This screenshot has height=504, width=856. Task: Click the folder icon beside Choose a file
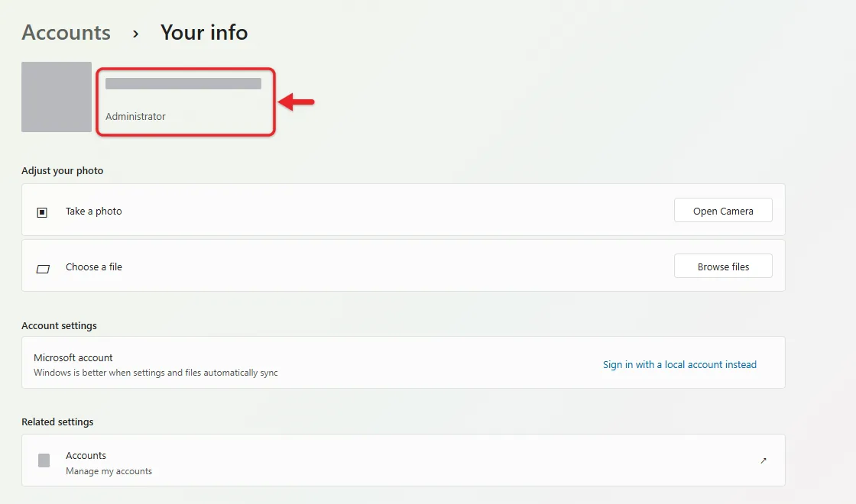pyautogui.click(x=43, y=269)
